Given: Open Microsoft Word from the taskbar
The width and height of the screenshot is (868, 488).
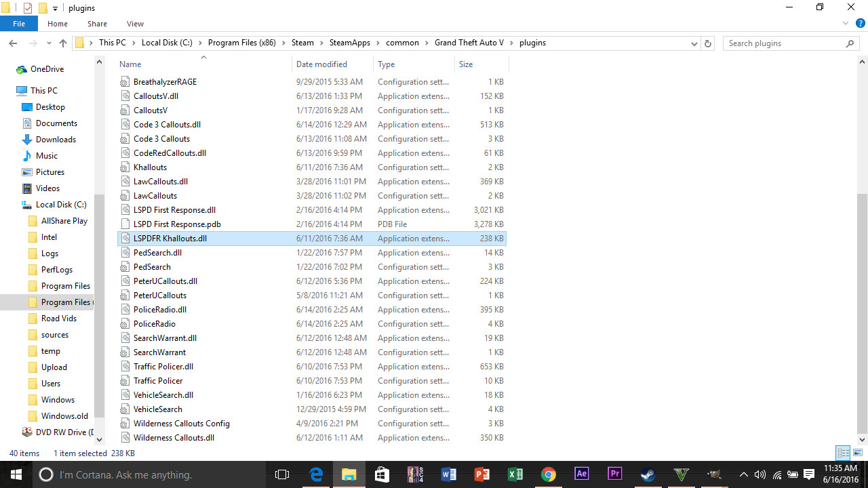Looking at the screenshot, I should coord(448,474).
